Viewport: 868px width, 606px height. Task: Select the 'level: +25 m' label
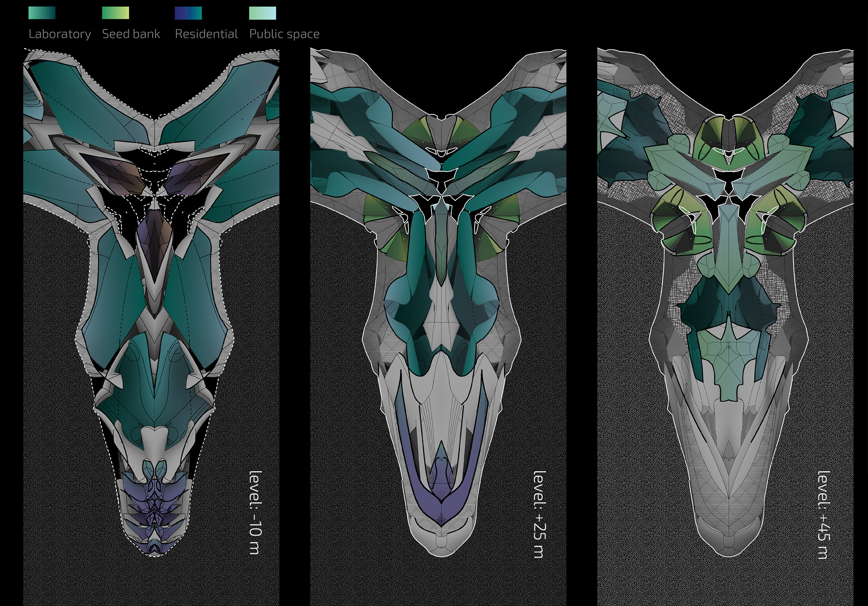click(x=539, y=514)
